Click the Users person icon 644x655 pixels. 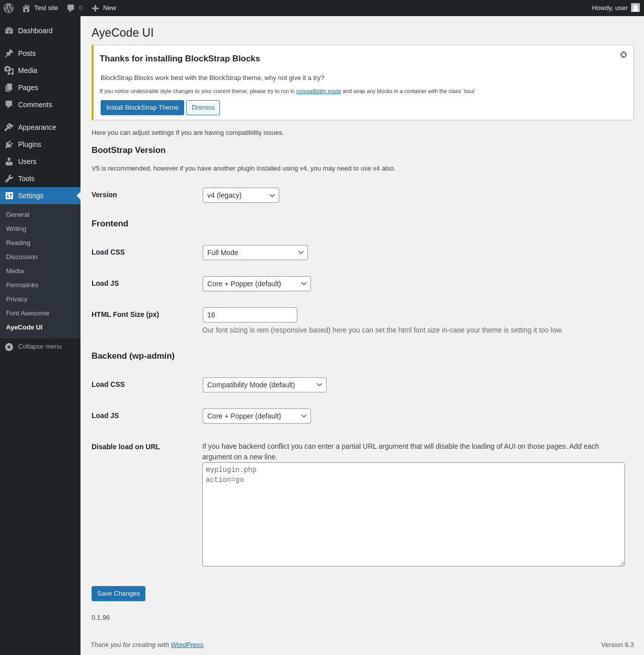9,161
